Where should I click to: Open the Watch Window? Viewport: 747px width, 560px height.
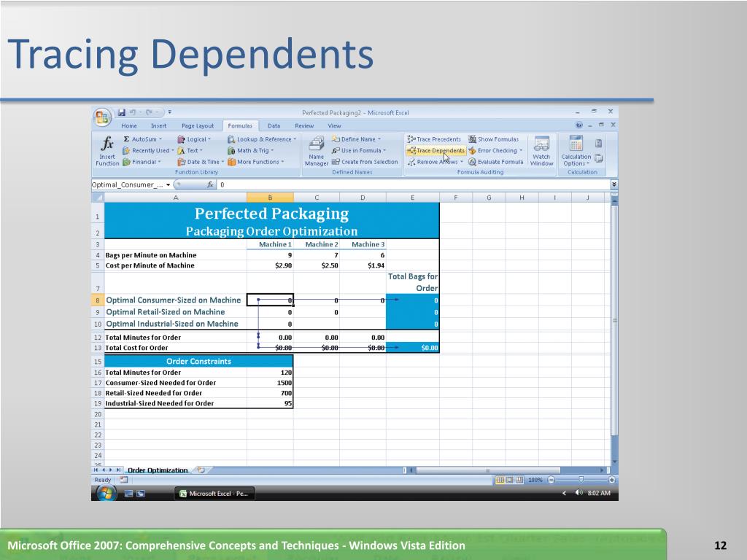[542, 151]
